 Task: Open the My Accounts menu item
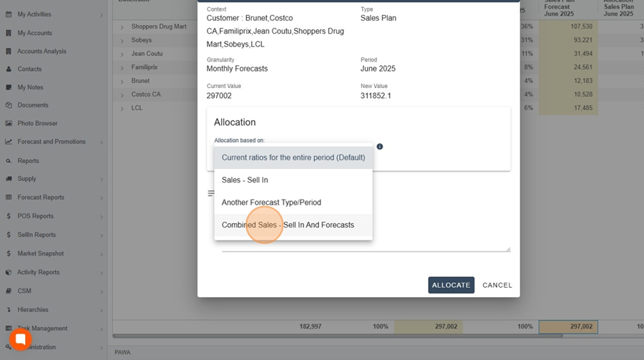click(x=34, y=33)
